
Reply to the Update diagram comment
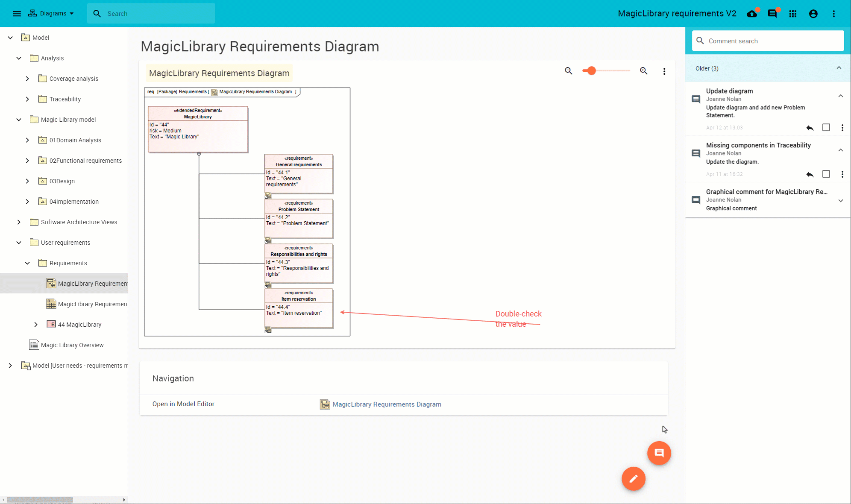click(810, 128)
